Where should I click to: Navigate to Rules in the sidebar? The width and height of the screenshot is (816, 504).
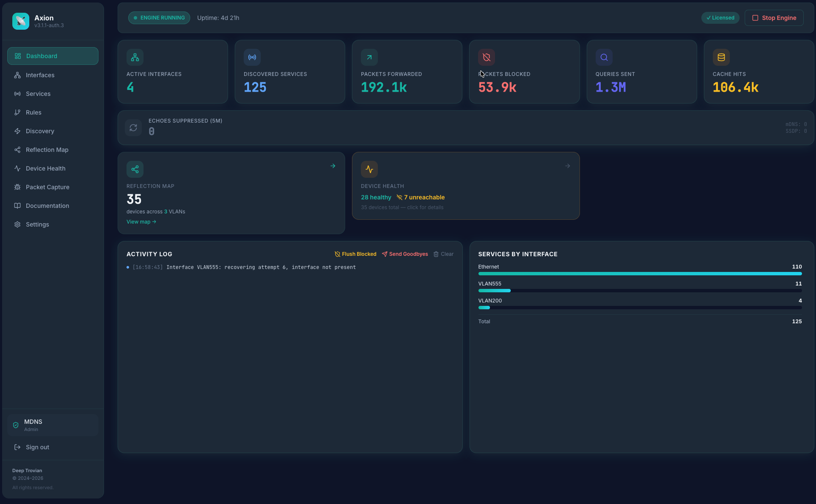53,112
